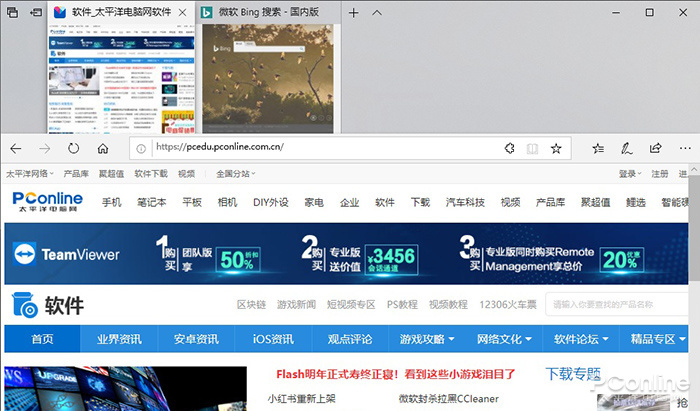This screenshot has height=411, width=700.
Task: Open 短视频专区 quick link
Action: tap(351, 305)
